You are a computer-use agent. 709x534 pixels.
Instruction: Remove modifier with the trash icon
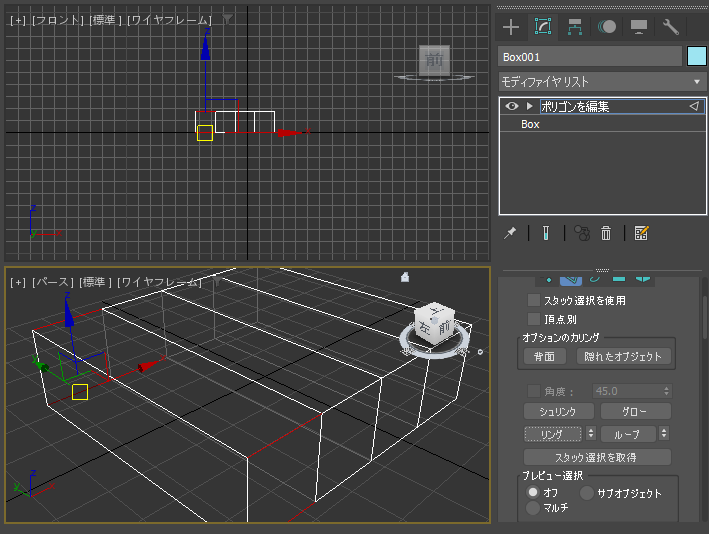click(x=606, y=233)
